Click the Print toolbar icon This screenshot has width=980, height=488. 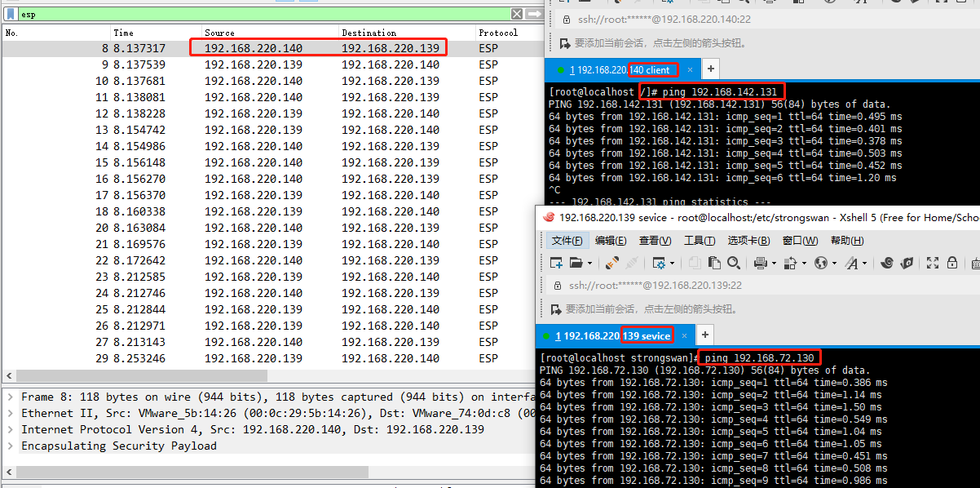(759, 263)
